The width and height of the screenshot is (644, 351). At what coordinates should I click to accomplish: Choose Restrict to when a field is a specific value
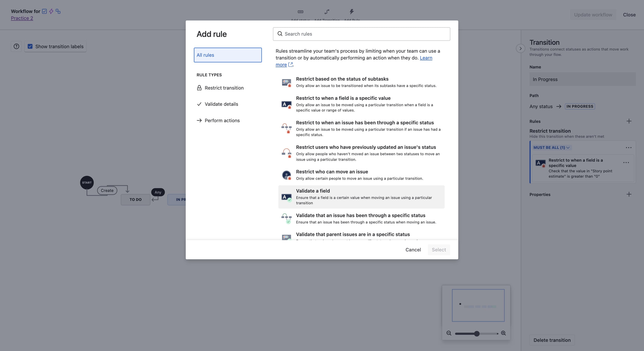361,104
